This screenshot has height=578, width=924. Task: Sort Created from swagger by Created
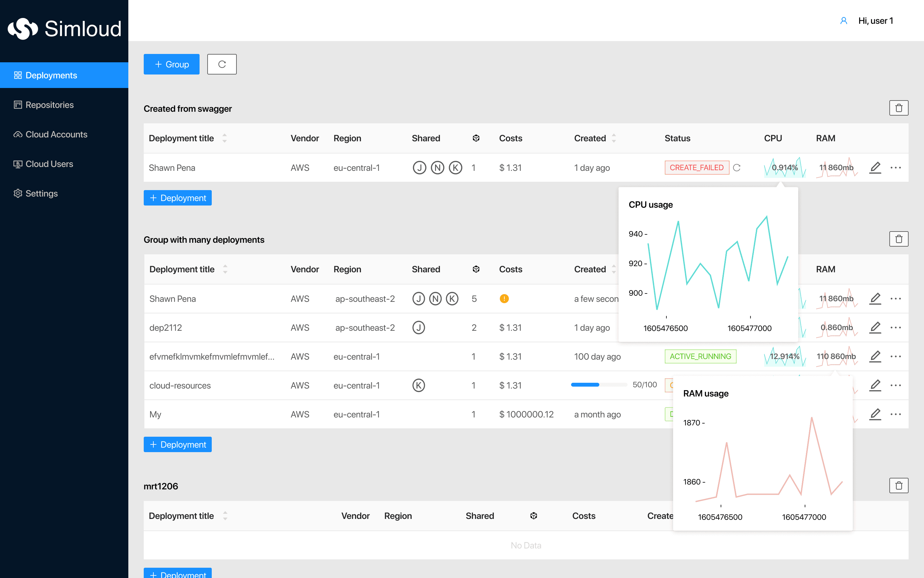tap(614, 138)
